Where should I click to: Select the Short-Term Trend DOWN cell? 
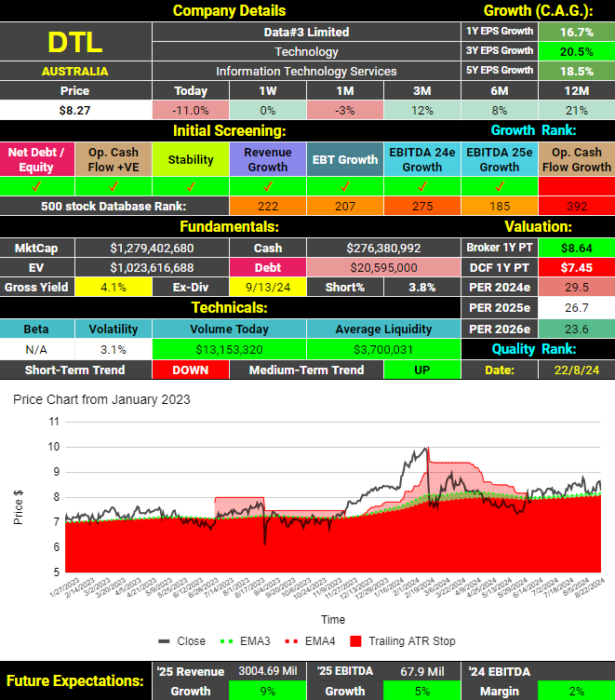click(191, 370)
